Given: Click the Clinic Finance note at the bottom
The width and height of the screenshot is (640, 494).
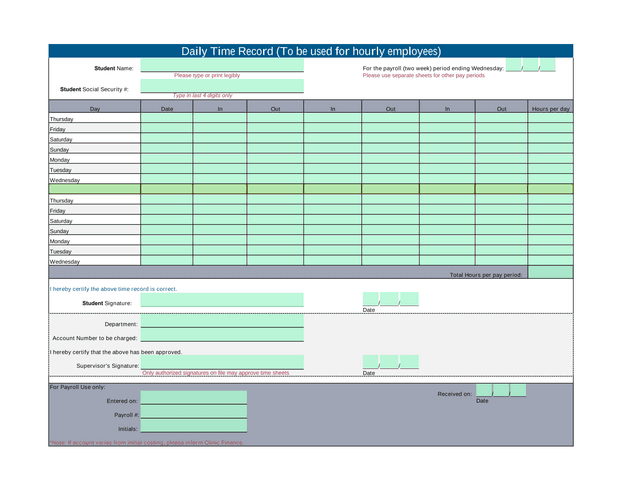Looking at the screenshot, I should (x=146, y=443).
